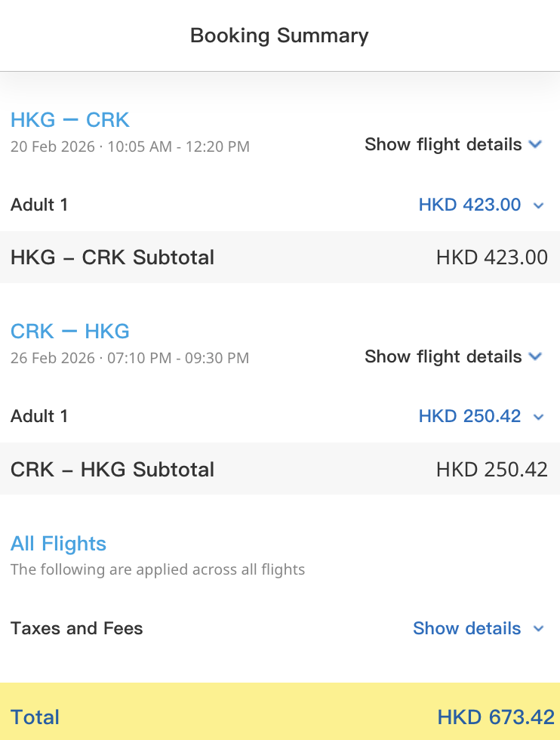Click the HKD 673.42 total amount
Viewport: 560px width, 740px height.
click(496, 717)
